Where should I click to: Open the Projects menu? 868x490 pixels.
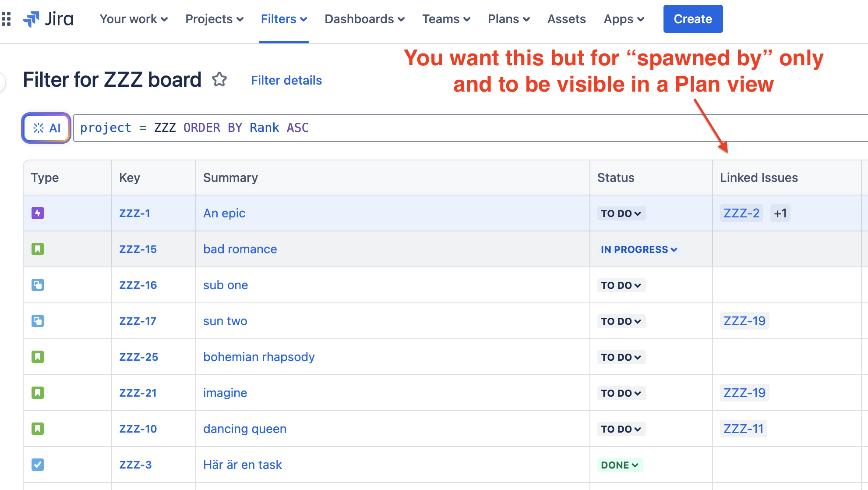tap(214, 19)
